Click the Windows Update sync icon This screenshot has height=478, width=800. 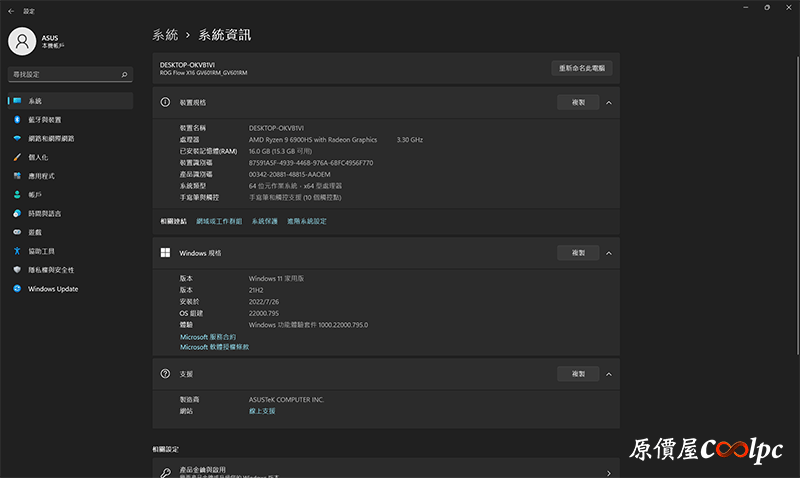17,289
